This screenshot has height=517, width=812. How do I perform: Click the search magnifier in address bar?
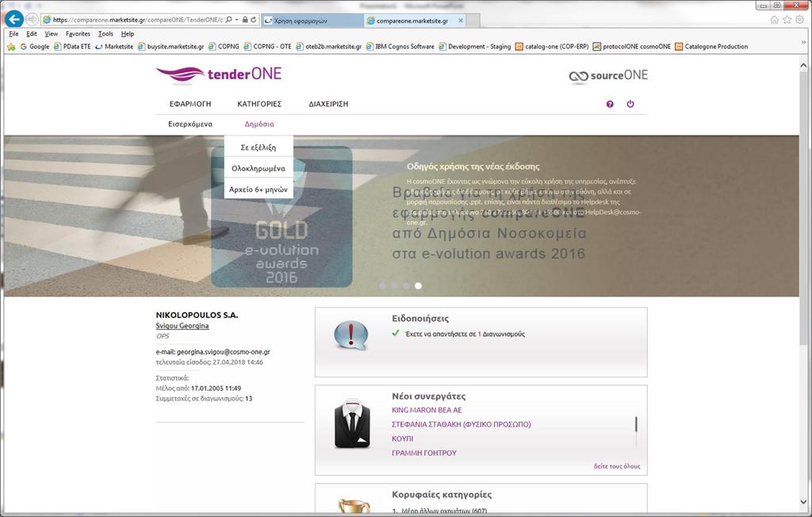click(229, 20)
